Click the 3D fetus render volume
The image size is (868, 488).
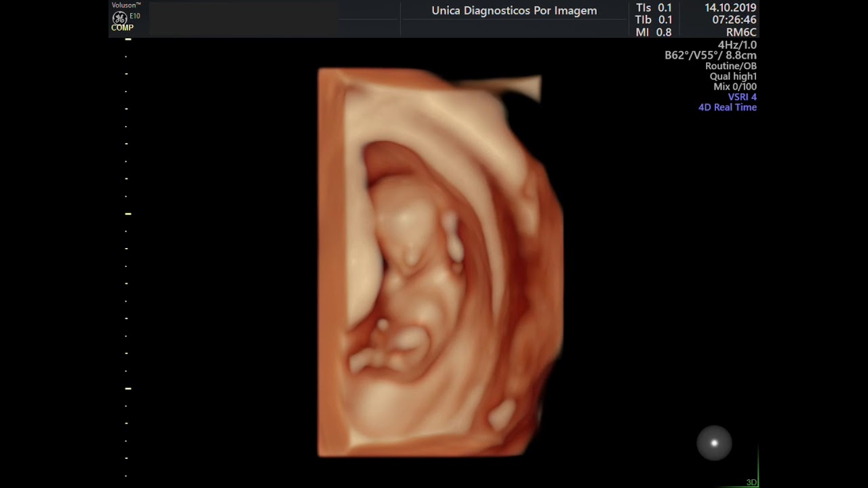[x=440, y=262]
